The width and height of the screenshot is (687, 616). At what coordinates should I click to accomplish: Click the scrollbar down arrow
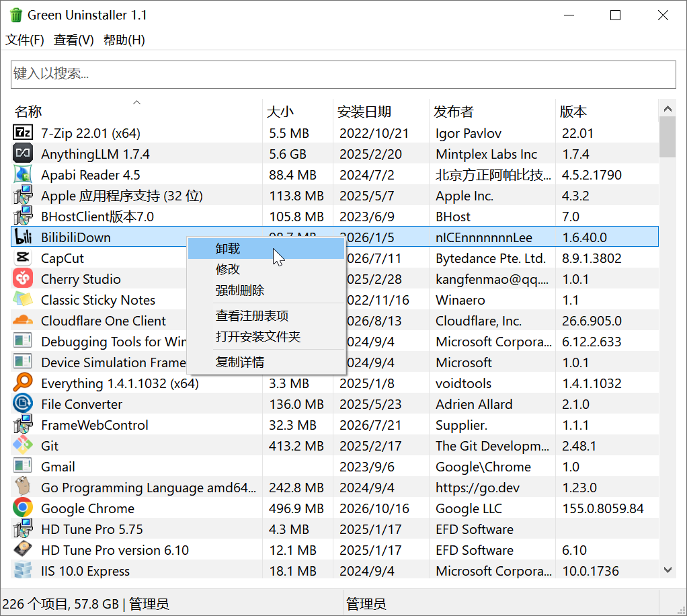[668, 570]
